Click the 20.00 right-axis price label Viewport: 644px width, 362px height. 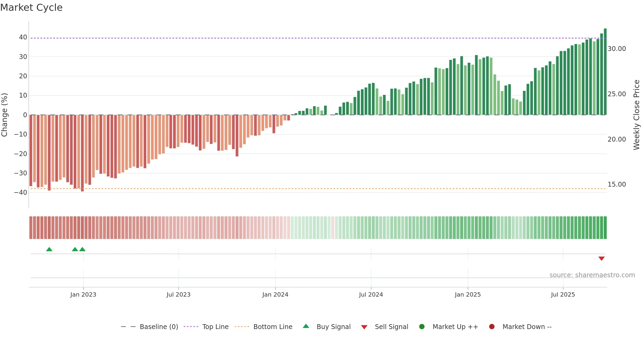click(x=617, y=139)
